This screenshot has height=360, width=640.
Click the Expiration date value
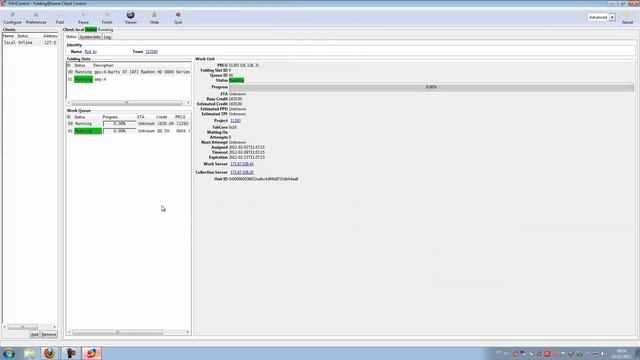[x=247, y=157]
